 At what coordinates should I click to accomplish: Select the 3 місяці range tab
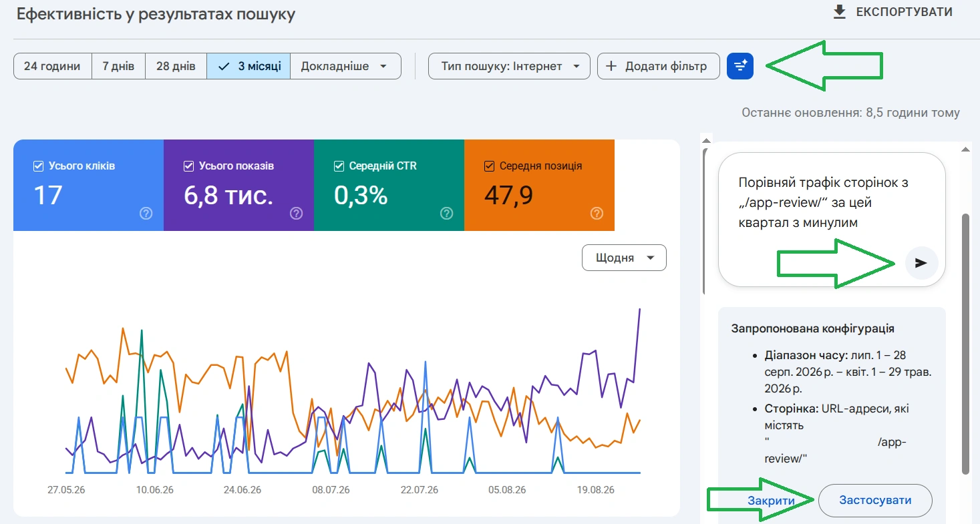click(249, 66)
